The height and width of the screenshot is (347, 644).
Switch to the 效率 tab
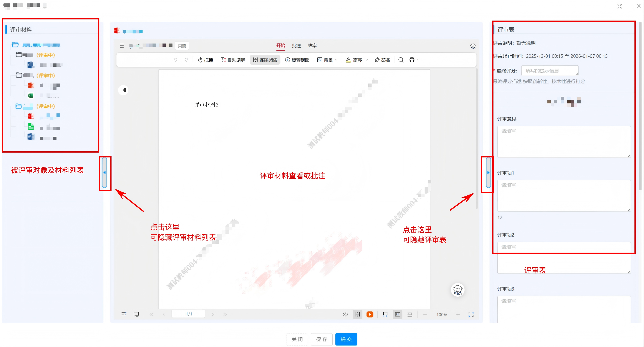pos(312,46)
